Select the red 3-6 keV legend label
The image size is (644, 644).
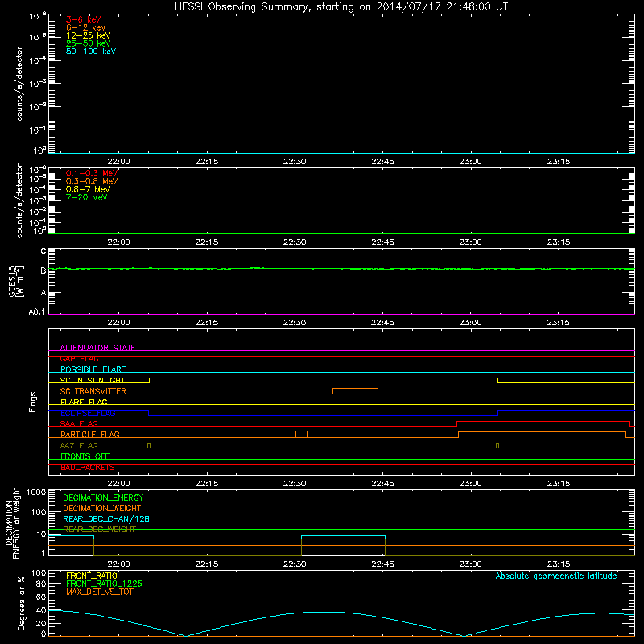pyautogui.click(x=84, y=19)
